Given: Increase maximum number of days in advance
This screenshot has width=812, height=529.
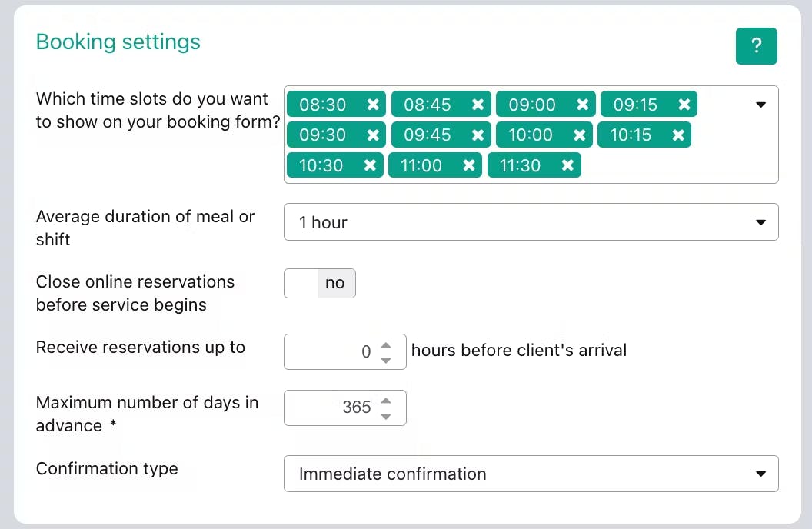Looking at the screenshot, I should tap(386, 401).
